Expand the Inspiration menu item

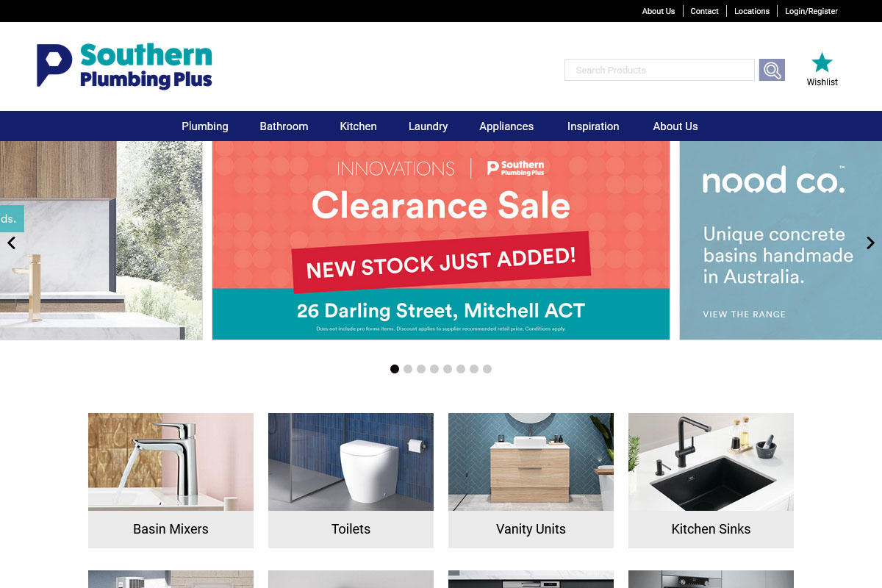click(593, 126)
